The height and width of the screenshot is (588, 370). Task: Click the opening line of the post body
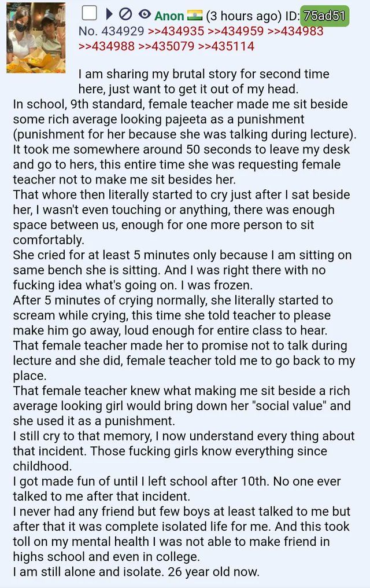tap(203, 75)
